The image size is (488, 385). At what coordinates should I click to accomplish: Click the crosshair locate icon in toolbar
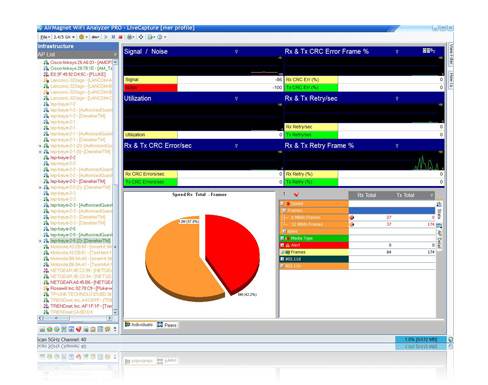[x=141, y=37]
